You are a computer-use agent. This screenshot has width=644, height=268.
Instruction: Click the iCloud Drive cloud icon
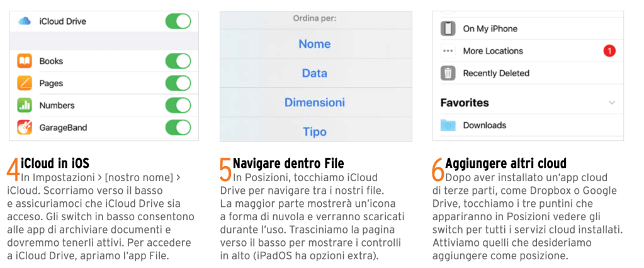pos(25,21)
